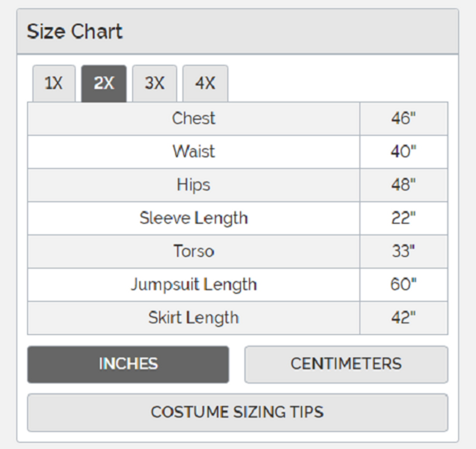Click the 46" chest measurement value

click(x=403, y=119)
